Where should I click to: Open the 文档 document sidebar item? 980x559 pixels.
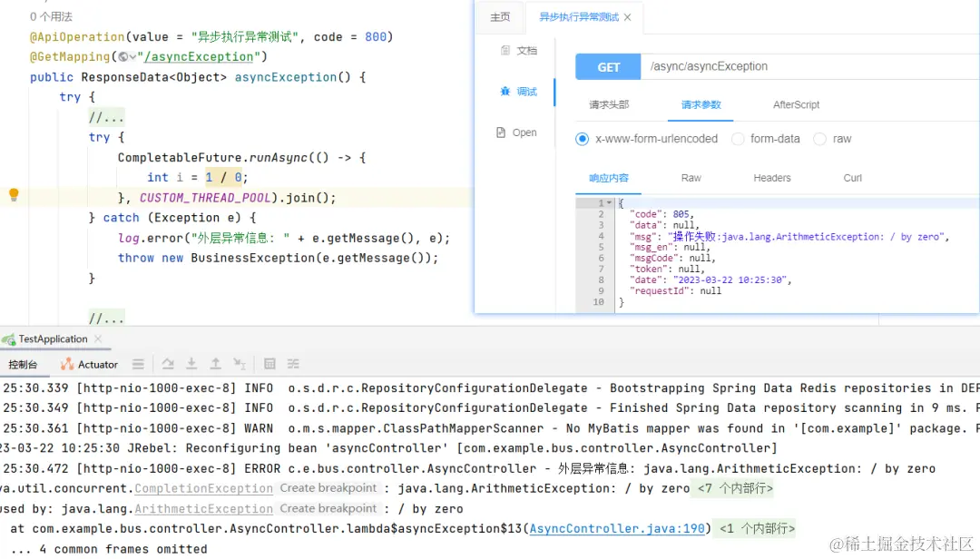tap(519, 51)
